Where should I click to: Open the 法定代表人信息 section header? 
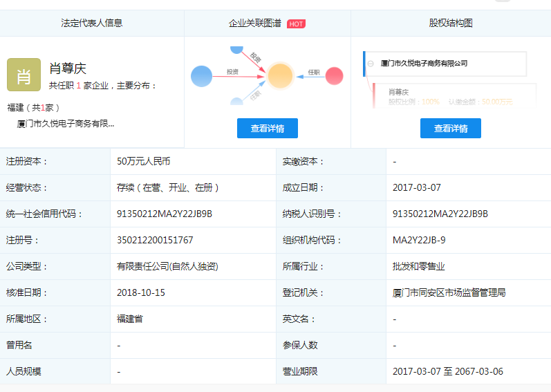point(92,24)
